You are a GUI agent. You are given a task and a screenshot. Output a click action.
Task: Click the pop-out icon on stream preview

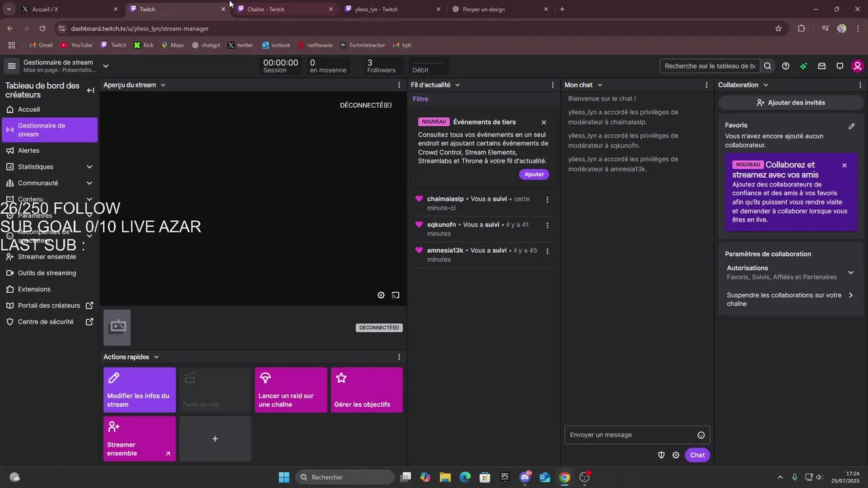[395, 295]
